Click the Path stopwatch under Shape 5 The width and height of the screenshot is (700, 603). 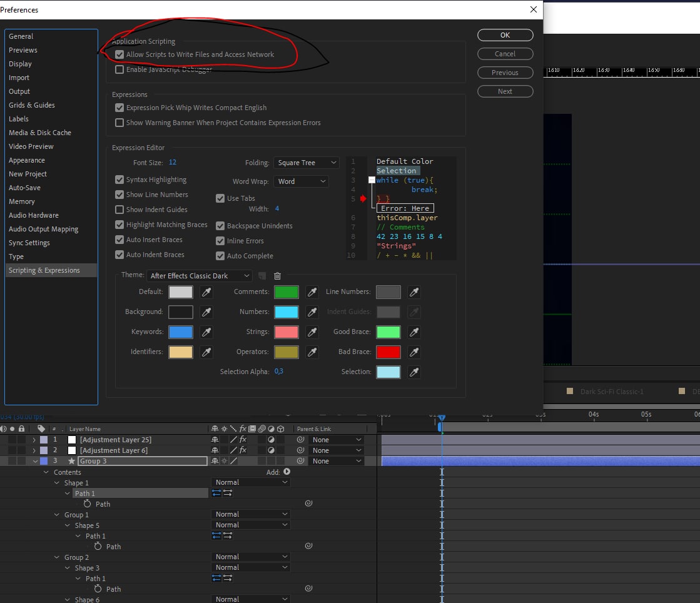coord(98,546)
